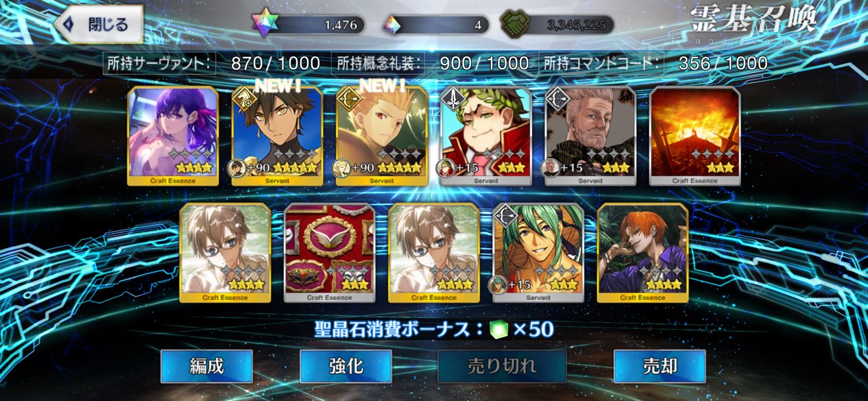Tap the back arrow on 閉じる button
Image resolution: width=868 pixels, height=401 pixels.
click(x=69, y=25)
